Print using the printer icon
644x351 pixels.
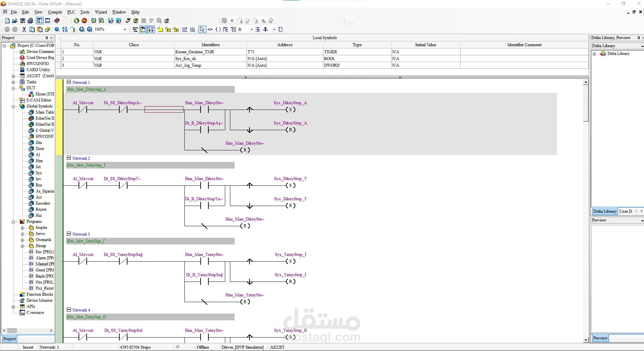(x=30, y=21)
